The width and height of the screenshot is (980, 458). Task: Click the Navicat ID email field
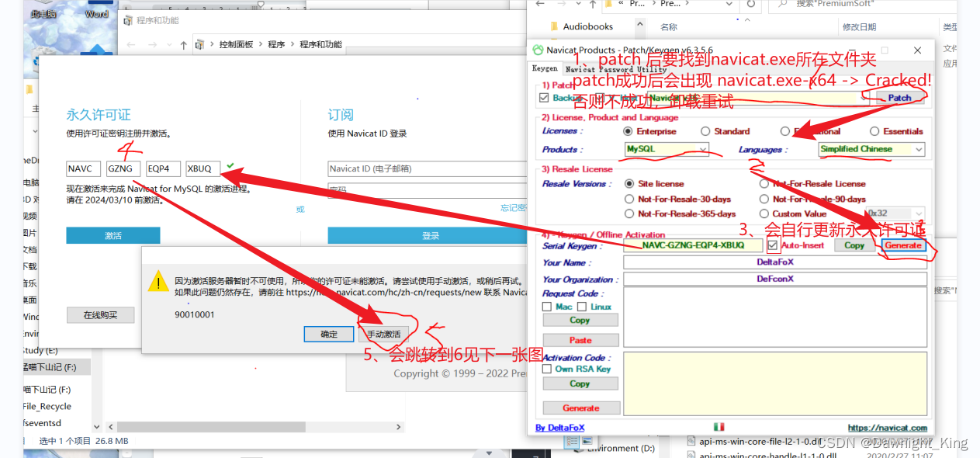point(427,168)
